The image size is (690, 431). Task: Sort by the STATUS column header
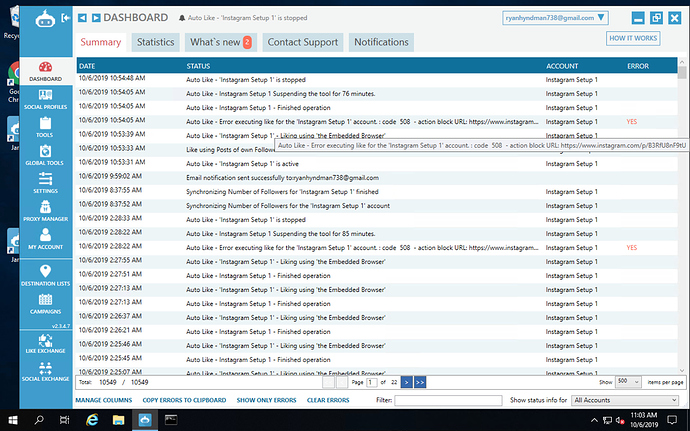pyautogui.click(x=198, y=66)
